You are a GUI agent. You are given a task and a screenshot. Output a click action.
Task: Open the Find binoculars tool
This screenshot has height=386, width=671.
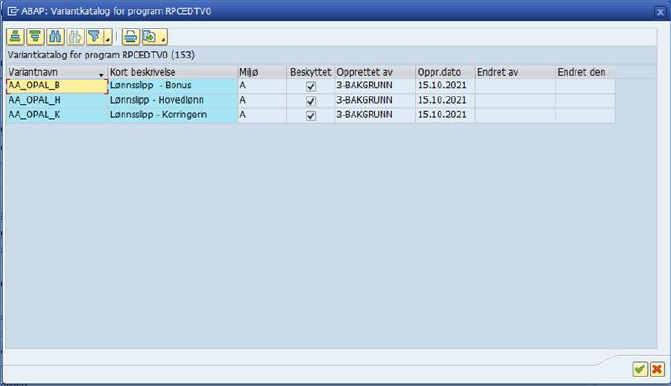pyautogui.click(x=55, y=37)
